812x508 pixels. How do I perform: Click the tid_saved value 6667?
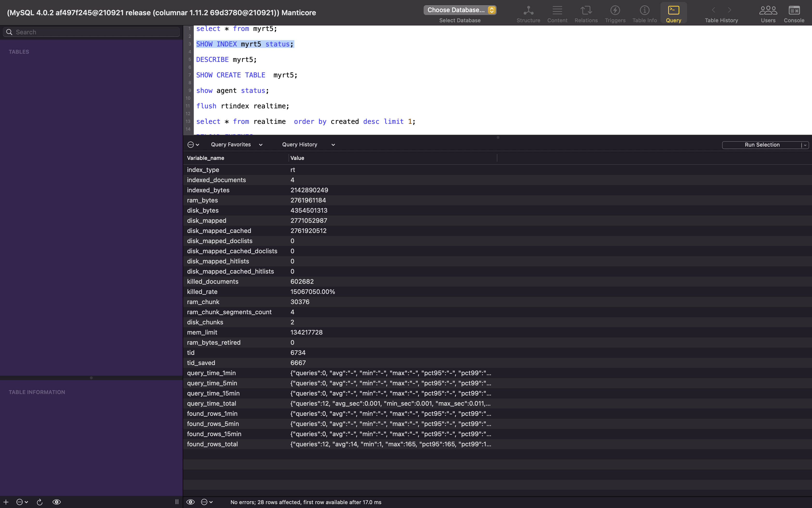[298, 363]
